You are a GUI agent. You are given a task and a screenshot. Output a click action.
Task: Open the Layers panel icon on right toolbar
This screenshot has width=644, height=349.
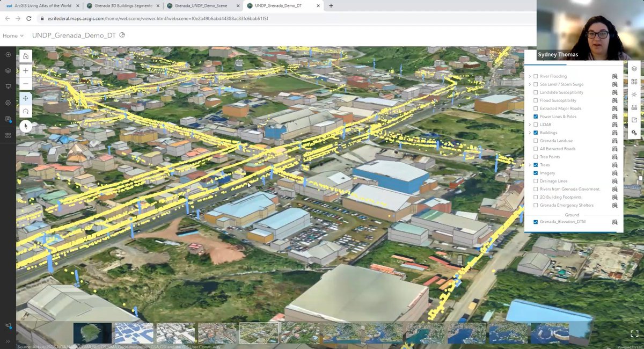634,69
